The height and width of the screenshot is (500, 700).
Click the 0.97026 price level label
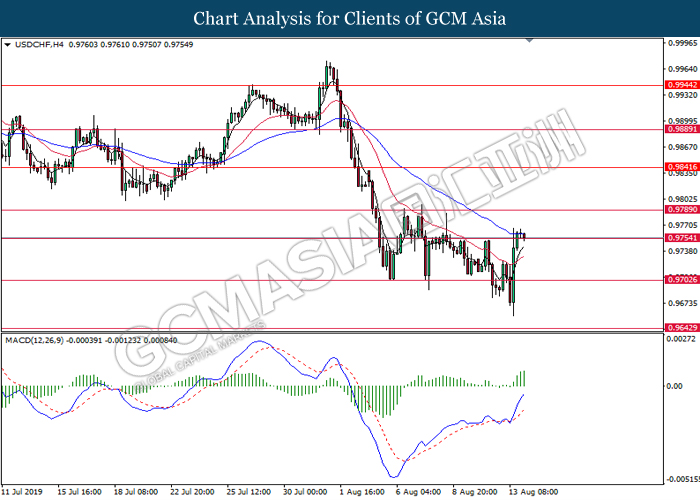coord(682,279)
